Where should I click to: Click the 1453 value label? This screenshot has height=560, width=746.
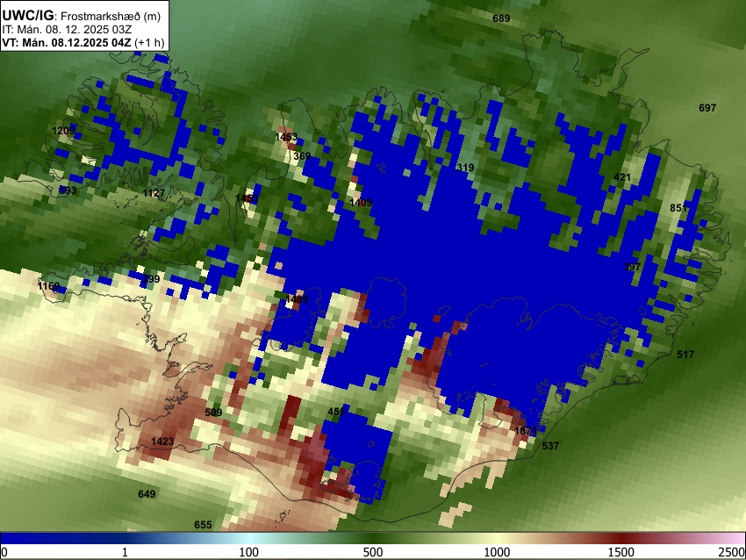286,137
